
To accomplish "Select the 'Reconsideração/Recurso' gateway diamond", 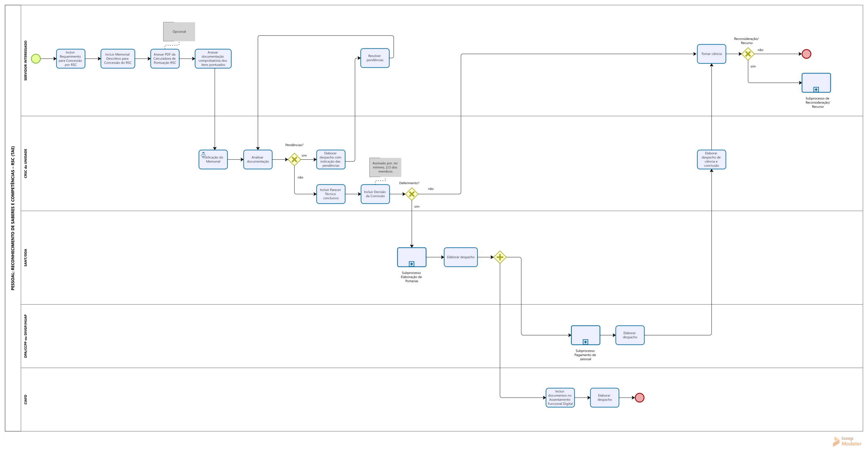I will click(x=748, y=54).
